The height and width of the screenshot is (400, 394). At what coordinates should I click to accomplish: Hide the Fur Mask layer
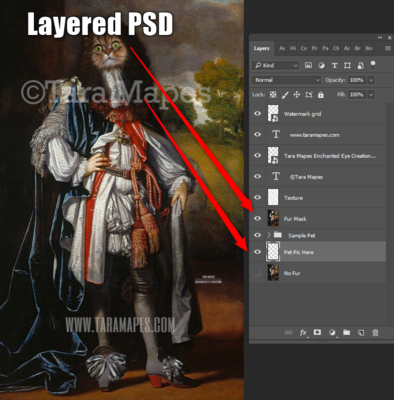coord(257,219)
